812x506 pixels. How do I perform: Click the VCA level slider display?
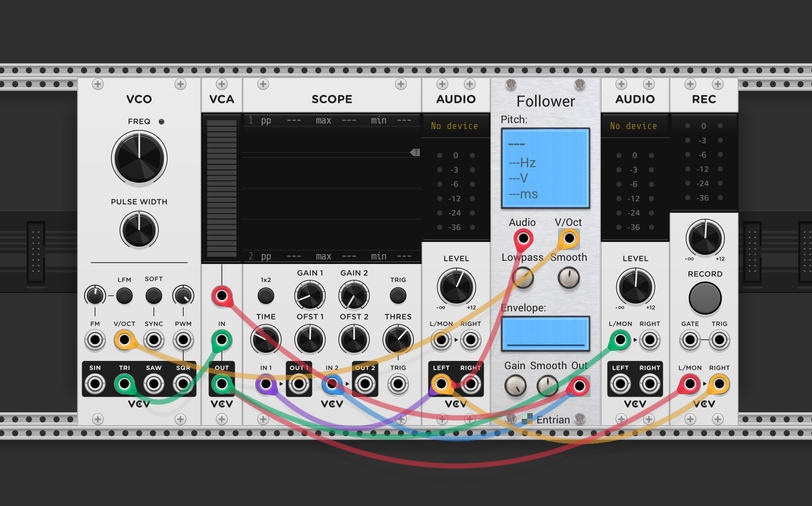click(x=222, y=188)
